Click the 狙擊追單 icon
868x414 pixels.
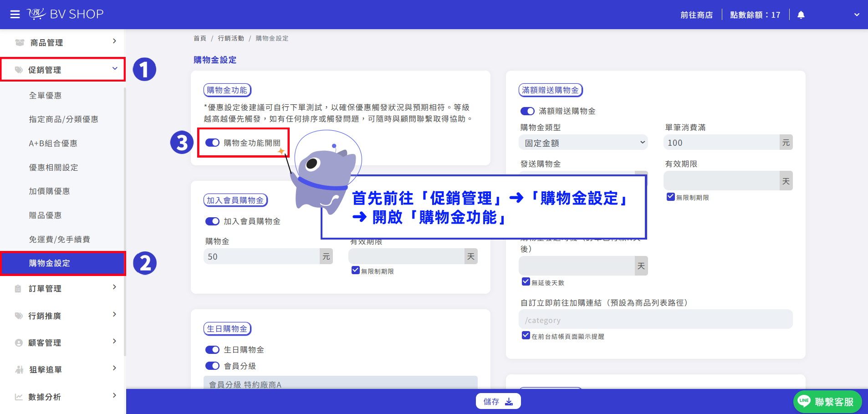(19, 369)
